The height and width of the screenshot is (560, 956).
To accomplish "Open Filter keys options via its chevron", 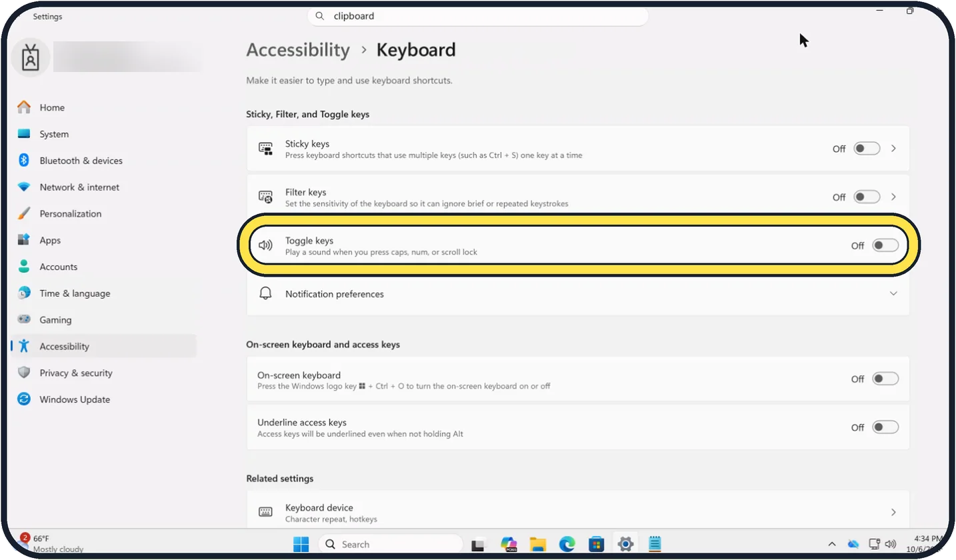I will pos(893,197).
